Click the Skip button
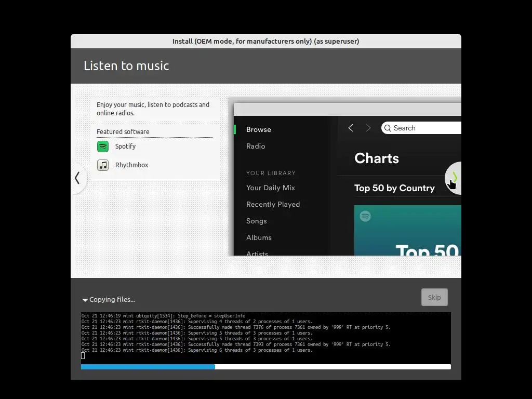The height and width of the screenshot is (399, 532). 434,297
